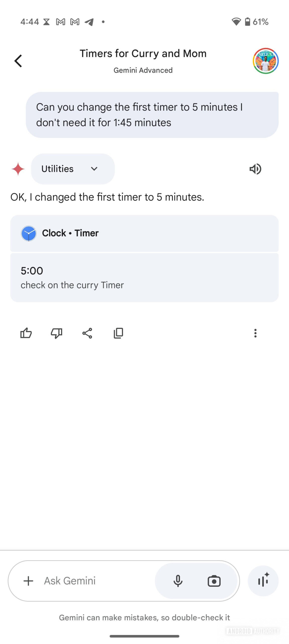289x644 pixels.
Task: Tap the plus icon to add attachment
Action: coord(28,581)
